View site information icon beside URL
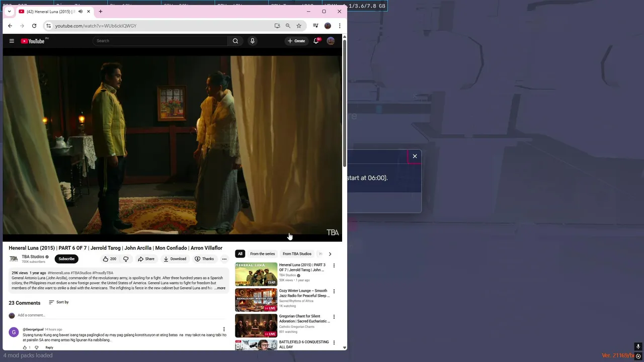644x362 pixels. pyautogui.click(x=48, y=26)
